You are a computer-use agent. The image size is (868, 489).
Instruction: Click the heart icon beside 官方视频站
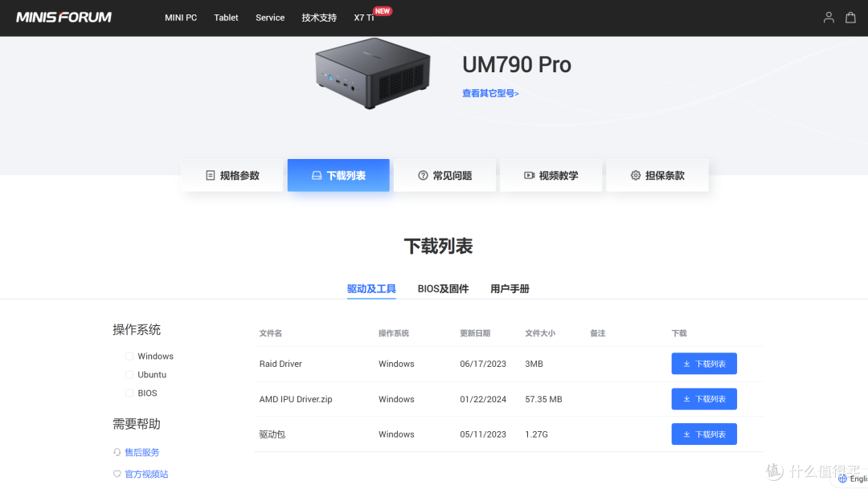[x=117, y=474]
